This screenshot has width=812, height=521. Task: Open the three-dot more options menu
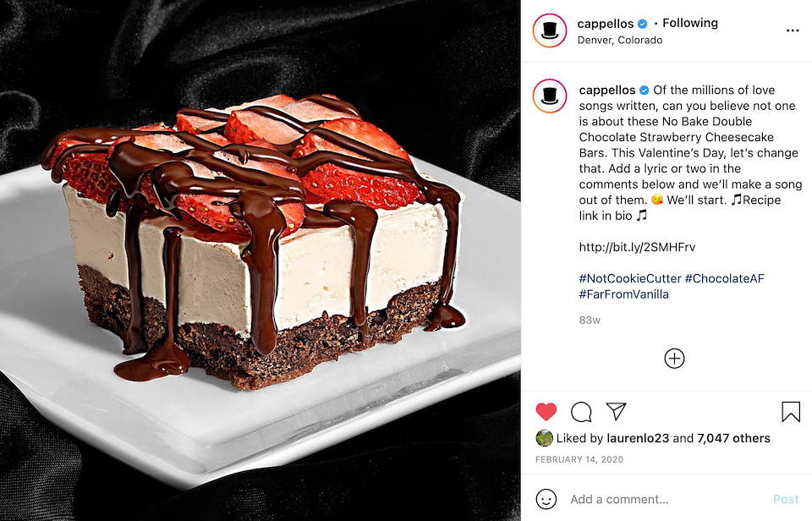pyautogui.click(x=793, y=30)
